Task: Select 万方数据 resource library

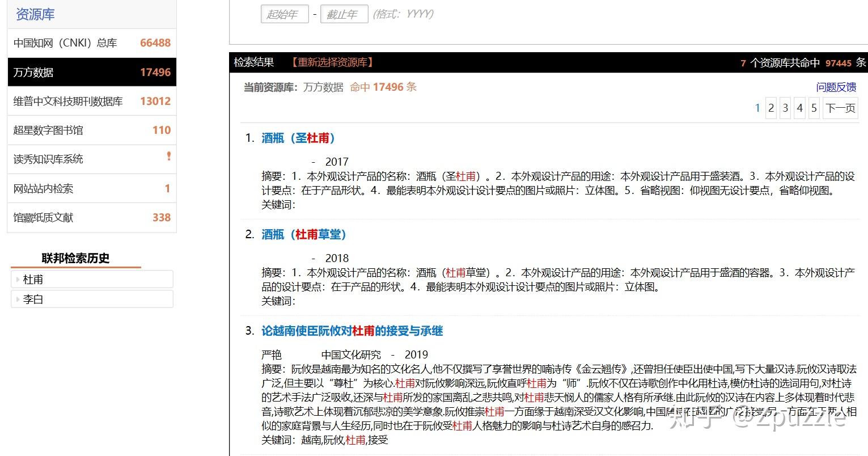Action: [x=92, y=72]
